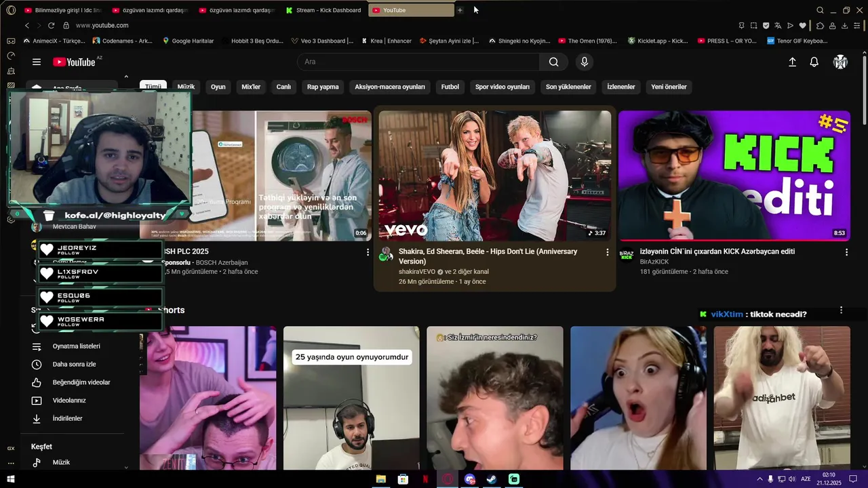
Task: Open the Shorts shelf three-dot menu
Action: coord(841,310)
